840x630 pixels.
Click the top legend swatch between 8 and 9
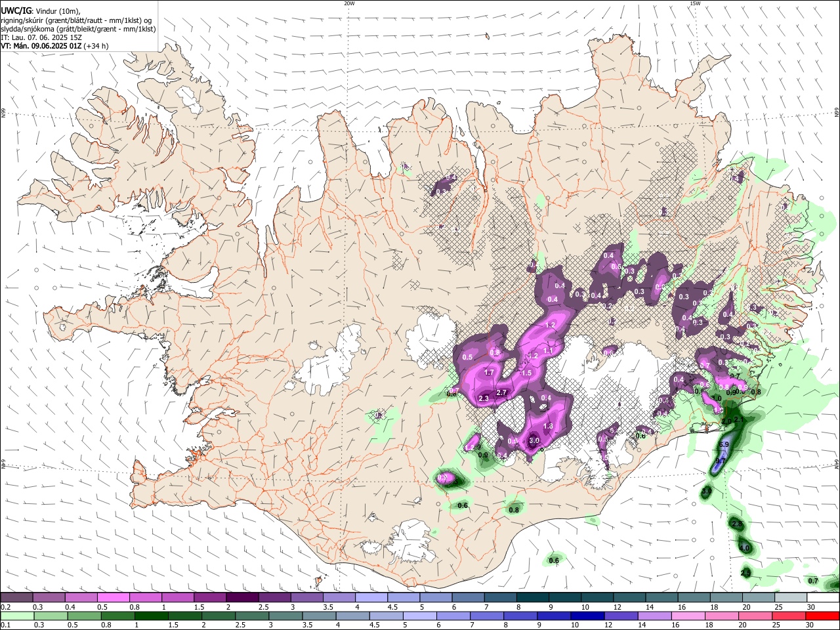pyautogui.click(x=533, y=597)
